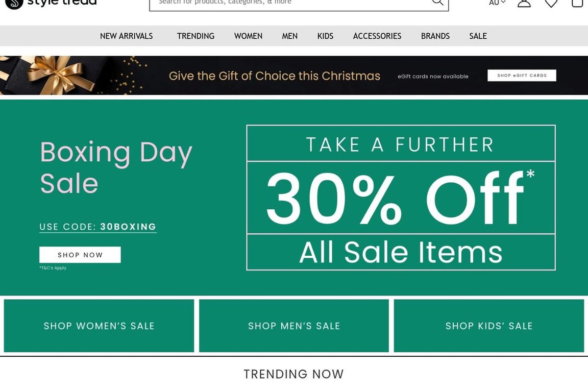Expand the AU country selector
The height and width of the screenshot is (392, 588).
pyautogui.click(x=497, y=3)
